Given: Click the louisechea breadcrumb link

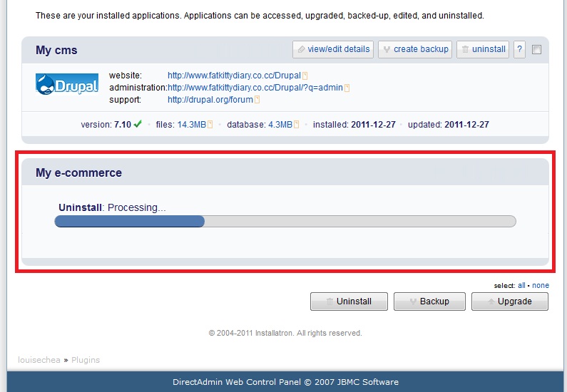Looking at the screenshot, I should [x=39, y=360].
